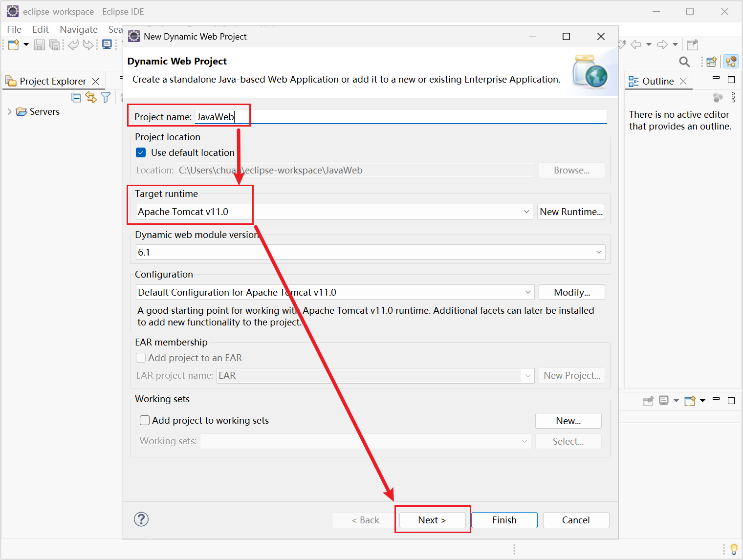Maximize the Outline view panel
Image resolution: width=743 pixels, height=560 pixels.
pos(731,80)
